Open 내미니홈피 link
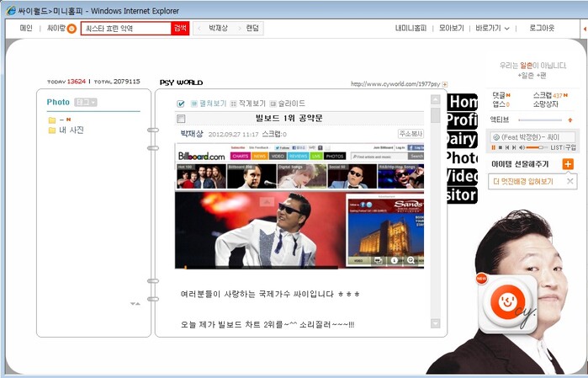Screen dimensions: 588x378 [x=411, y=29]
